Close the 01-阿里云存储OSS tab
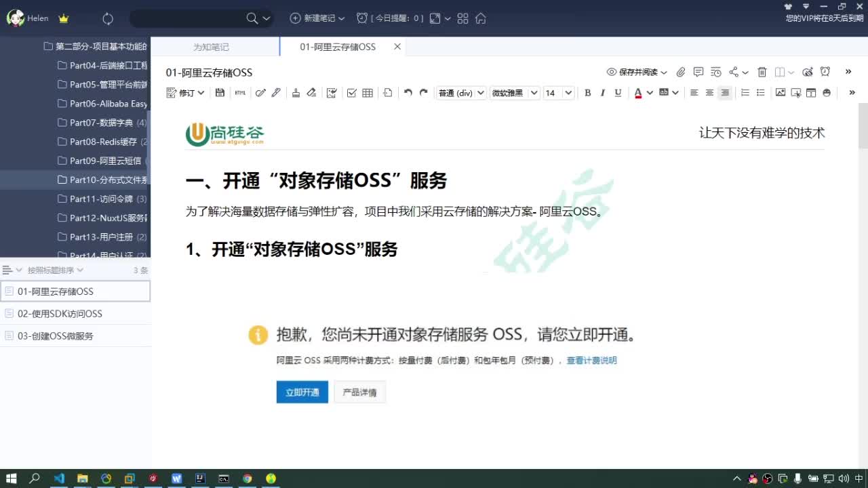 click(397, 47)
